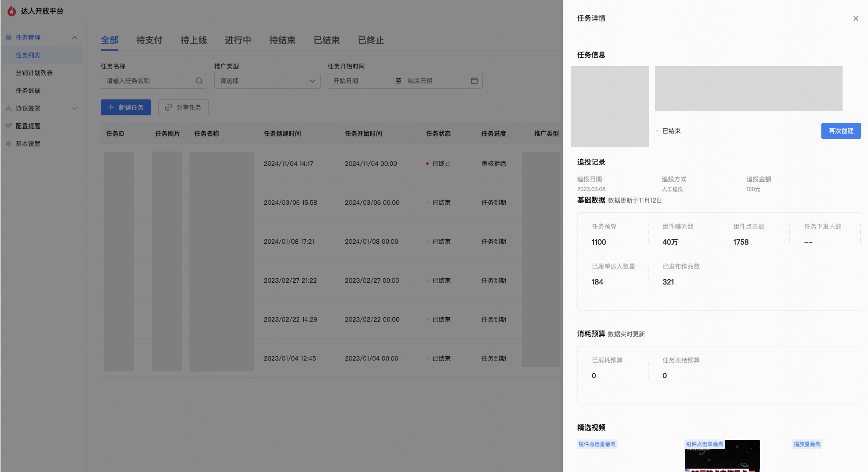The height and width of the screenshot is (472, 868).
Task: Click the 新建任务 button
Action: [126, 107]
